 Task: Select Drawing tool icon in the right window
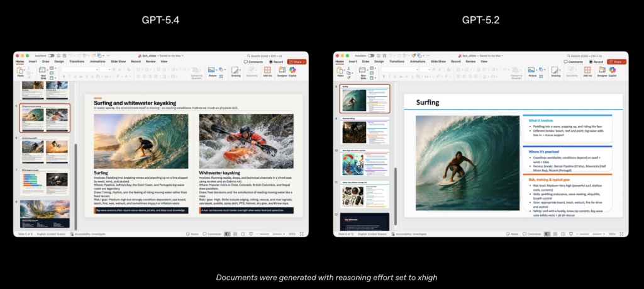point(555,71)
